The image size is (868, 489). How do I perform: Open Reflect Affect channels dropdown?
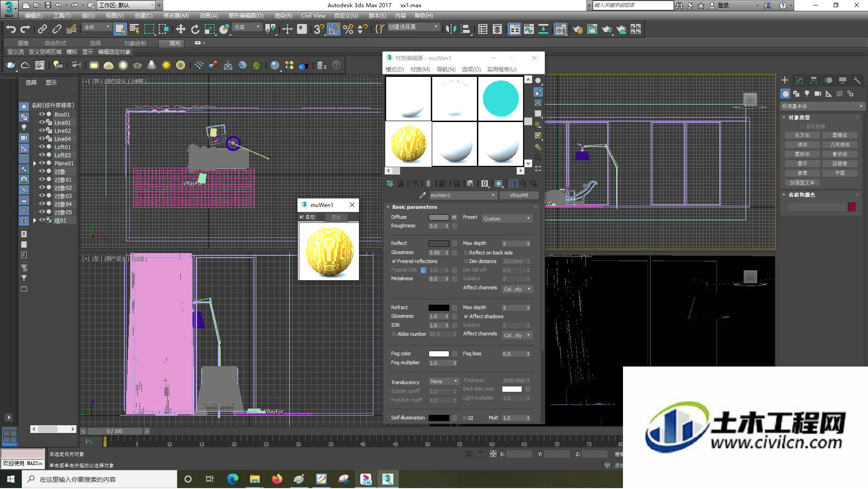pyautogui.click(x=517, y=289)
